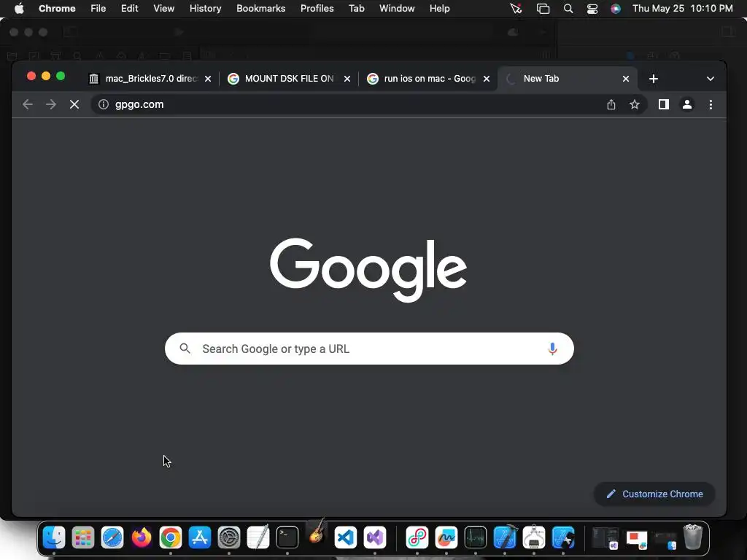The image size is (747, 560).
Task: Open the Tab menu
Action: 356,8
